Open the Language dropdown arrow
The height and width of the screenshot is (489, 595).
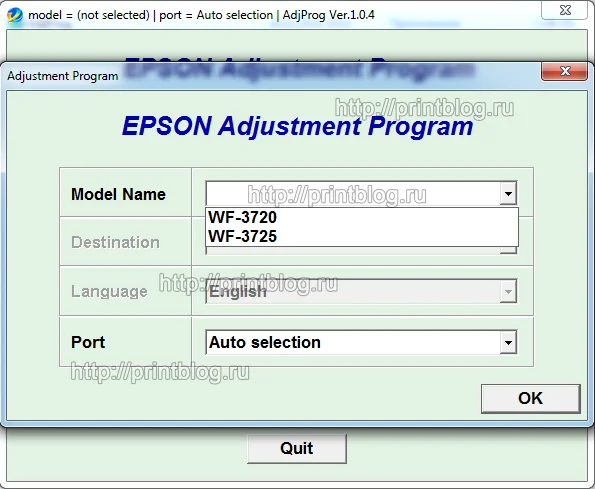tap(508, 291)
